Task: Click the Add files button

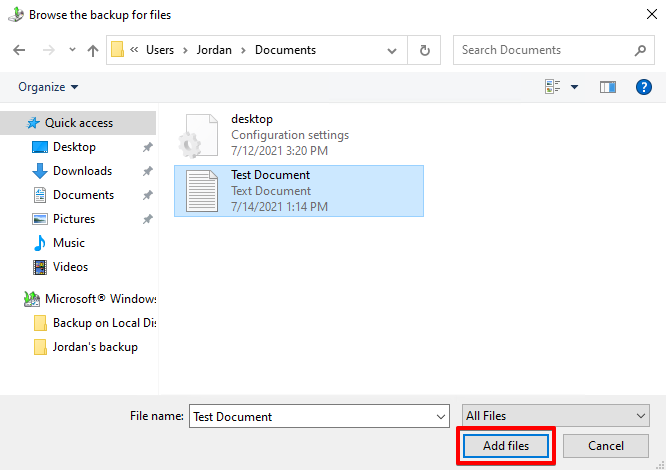Action: (x=506, y=446)
